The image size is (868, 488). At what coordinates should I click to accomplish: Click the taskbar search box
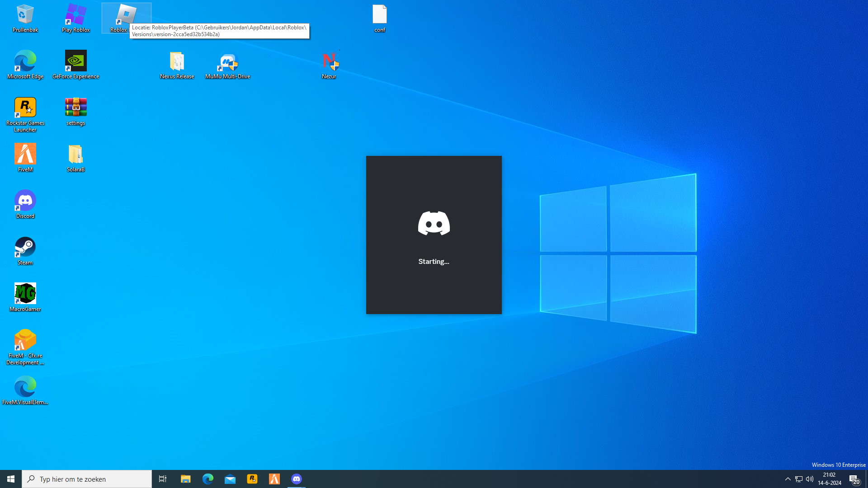point(87,479)
